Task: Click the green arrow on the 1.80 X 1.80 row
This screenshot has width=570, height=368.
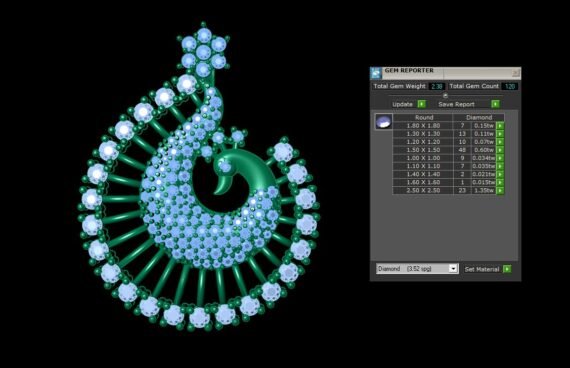Action: [x=500, y=126]
